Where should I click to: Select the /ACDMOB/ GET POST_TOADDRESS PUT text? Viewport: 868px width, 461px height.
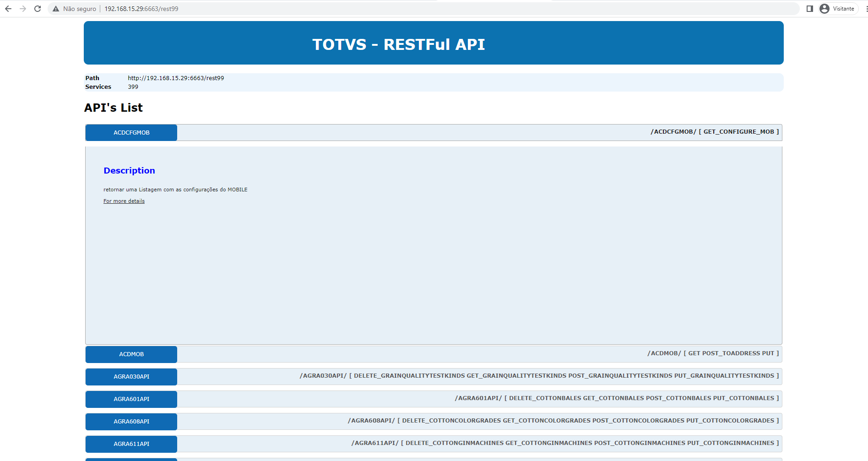point(713,353)
